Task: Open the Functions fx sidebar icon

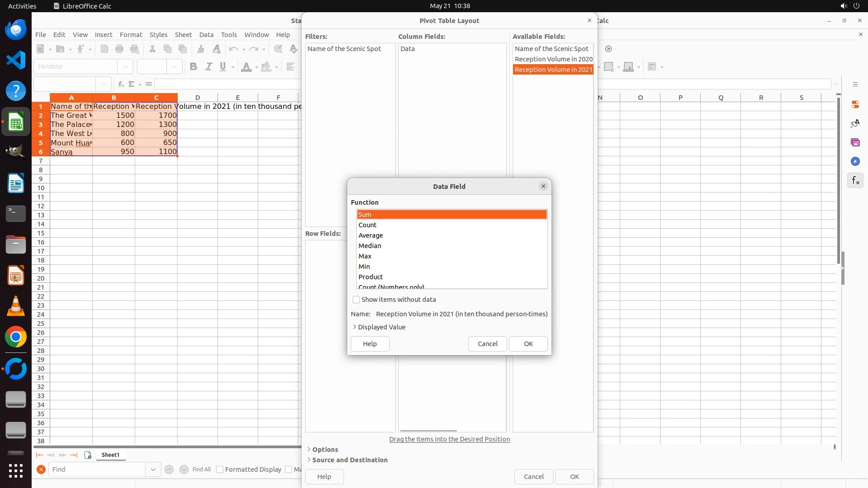Action: point(855,181)
